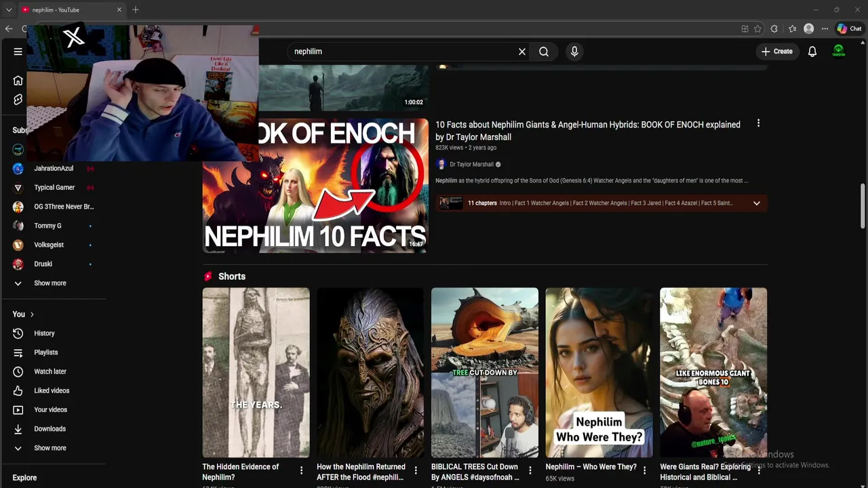Open Liked videos in the sidebar
This screenshot has height=488, width=868.
(53, 390)
